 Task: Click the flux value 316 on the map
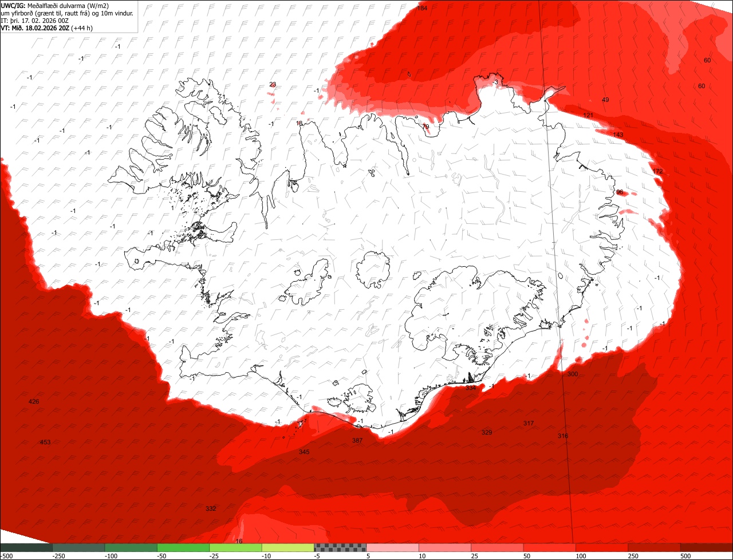[563, 436]
